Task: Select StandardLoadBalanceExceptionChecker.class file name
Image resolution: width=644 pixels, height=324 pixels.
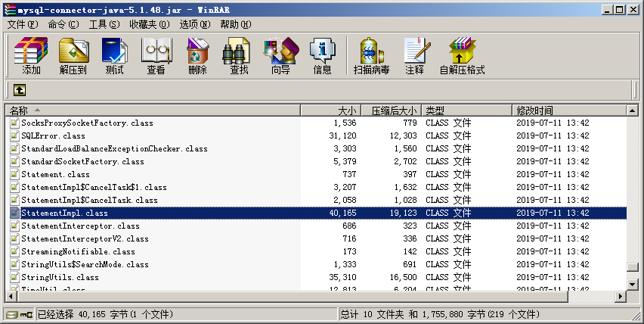Action: [114, 149]
